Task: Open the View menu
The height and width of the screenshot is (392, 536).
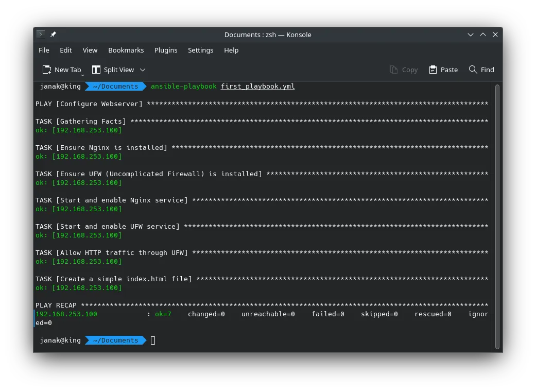Action: pyautogui.click(x=90, y=50)
